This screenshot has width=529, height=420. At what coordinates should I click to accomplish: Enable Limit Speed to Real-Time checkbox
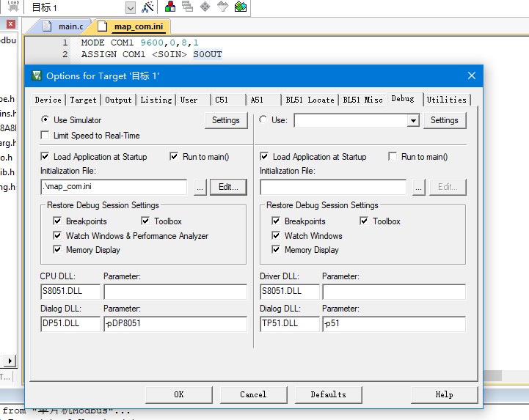(x=45, y=135)
